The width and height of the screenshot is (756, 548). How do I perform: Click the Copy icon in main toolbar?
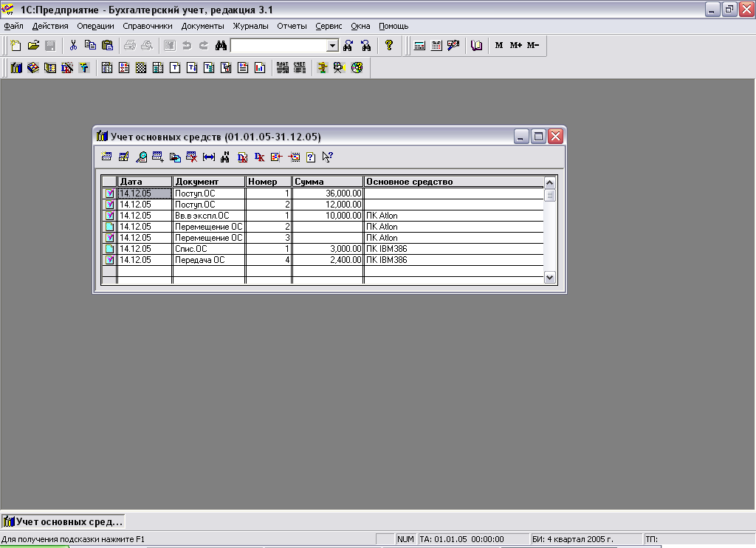click(x=90, y=45)
